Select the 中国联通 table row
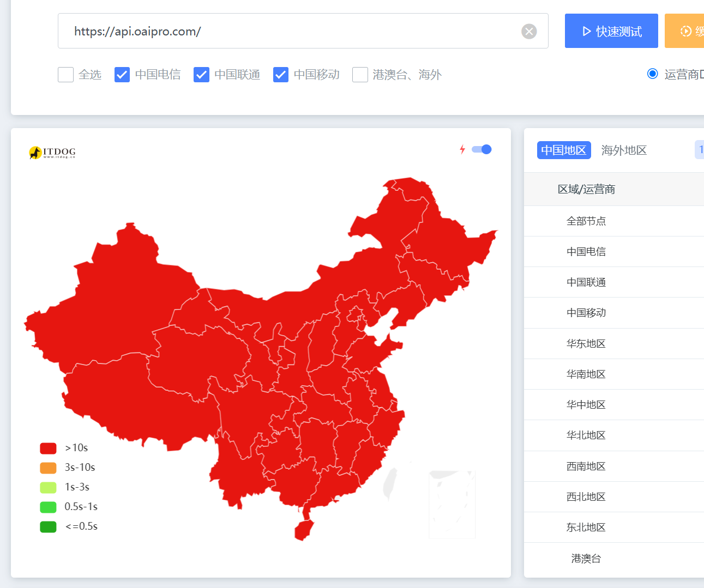Screen dimensions: 704x588 click(x=614, y=282)
